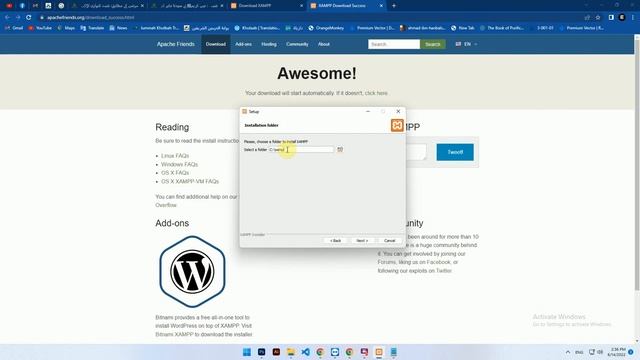Click the browser forward arrow
This screenshot has width=640, height=360.
coord(18,18)
